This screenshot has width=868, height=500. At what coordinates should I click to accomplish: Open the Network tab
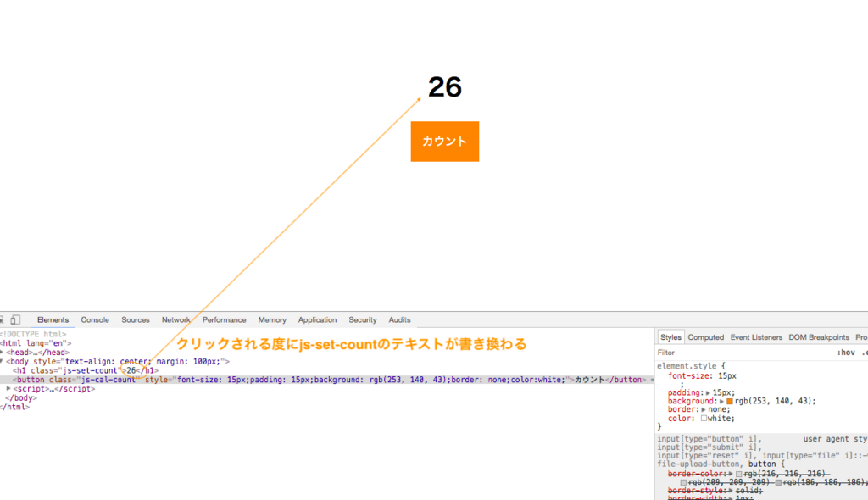(175, 320)
